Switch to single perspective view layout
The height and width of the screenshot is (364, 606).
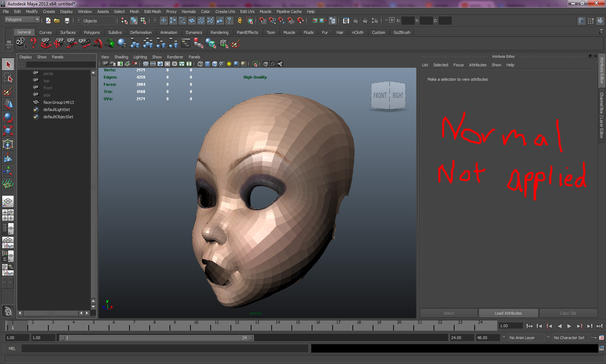[8, 201]
